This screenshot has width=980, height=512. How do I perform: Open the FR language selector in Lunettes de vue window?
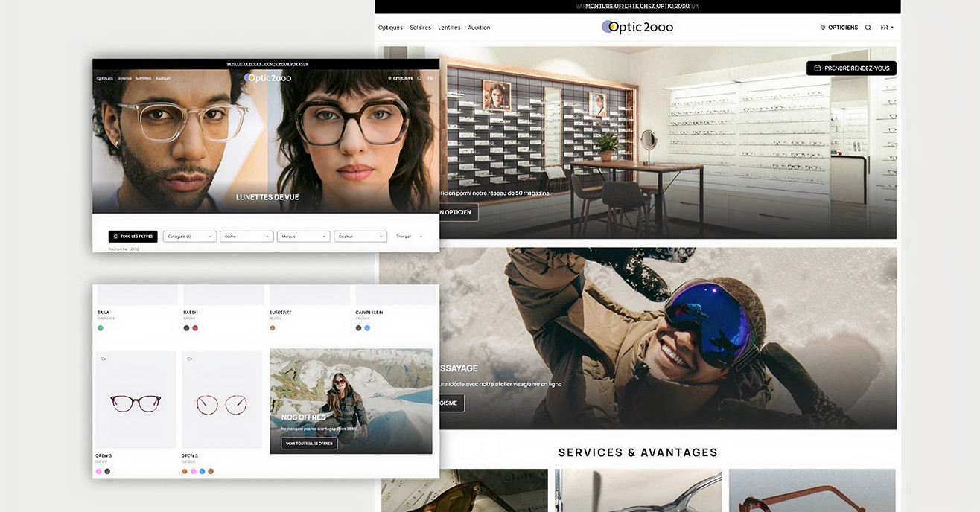tap(431, 78)
